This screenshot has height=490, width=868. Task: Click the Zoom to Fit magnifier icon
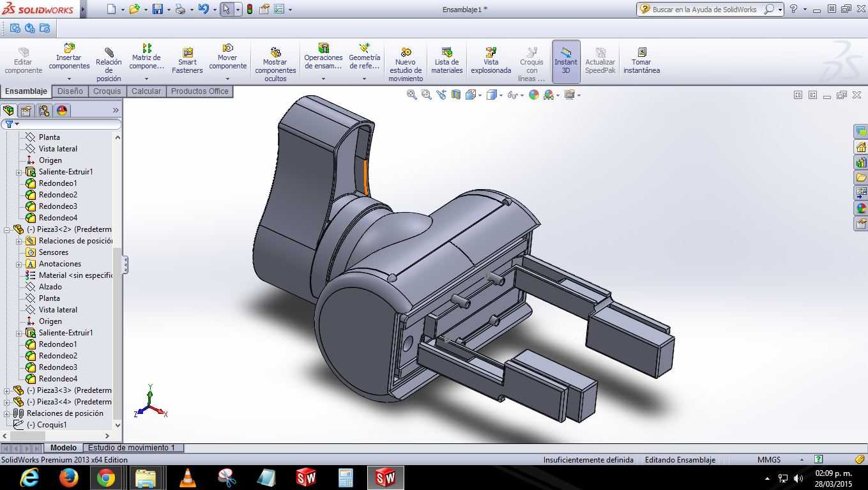pos(412,95)
